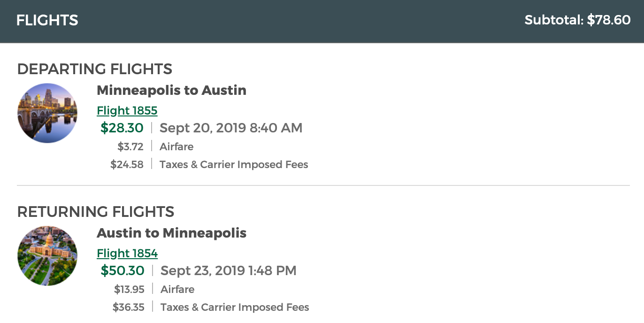Click the Minneapolis to Austin title
644x323 pixels.
coord(171,90)
